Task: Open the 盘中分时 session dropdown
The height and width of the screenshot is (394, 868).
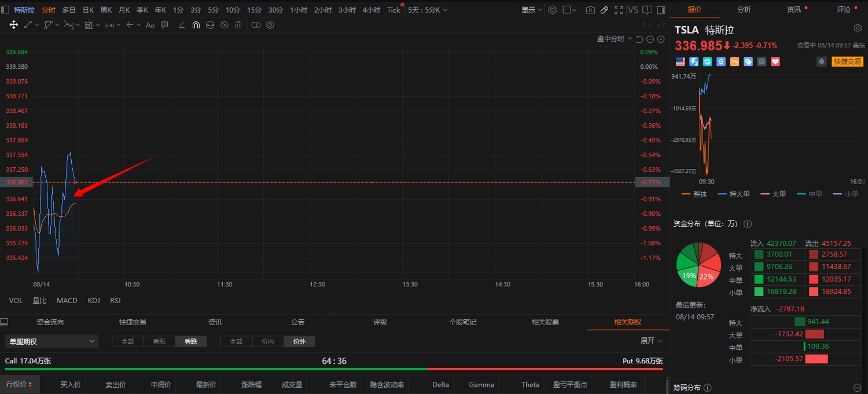Action: 615,39
